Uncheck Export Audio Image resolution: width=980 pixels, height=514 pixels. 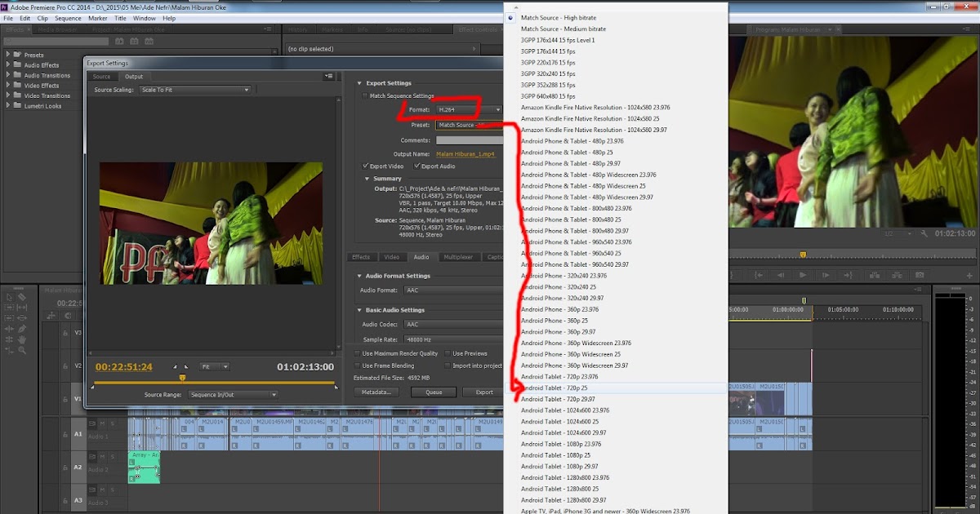click(417, 166)
